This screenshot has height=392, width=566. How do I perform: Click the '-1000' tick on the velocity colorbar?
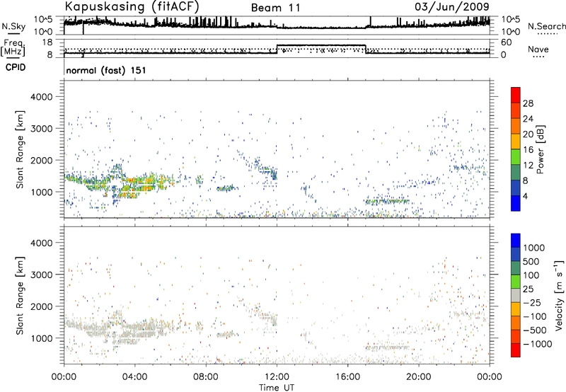tap(537, 344)
